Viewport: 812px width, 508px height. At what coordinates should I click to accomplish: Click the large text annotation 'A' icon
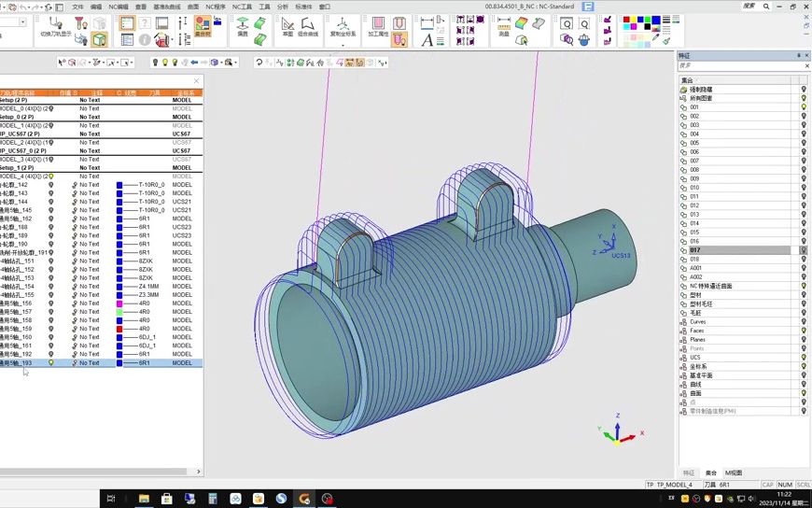[427, 39]
